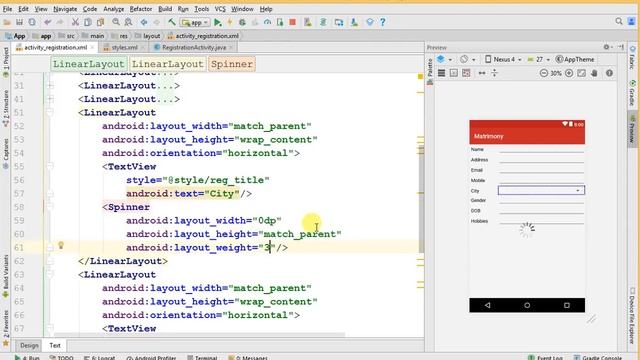Open the orientation dropdown in preview
The height and width of the screenshot is (360, 640).
point(467,59)
